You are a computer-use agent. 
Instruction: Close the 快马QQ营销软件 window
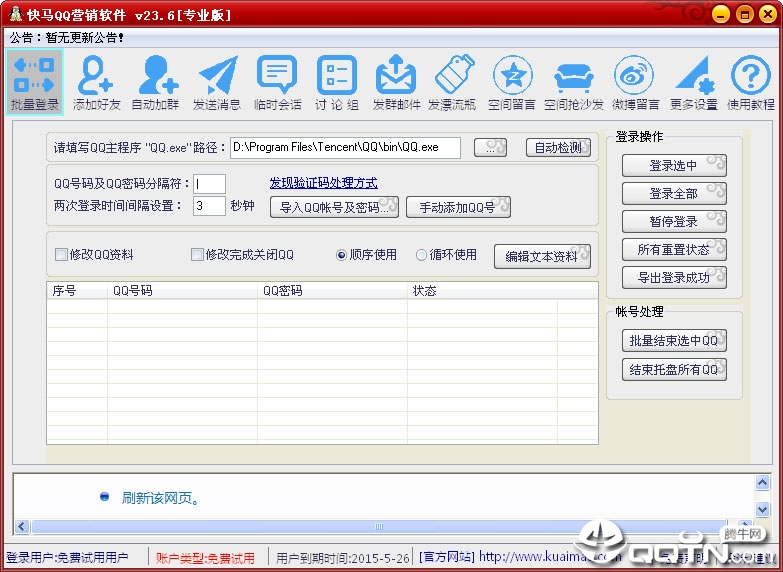[x=768, y=14]
